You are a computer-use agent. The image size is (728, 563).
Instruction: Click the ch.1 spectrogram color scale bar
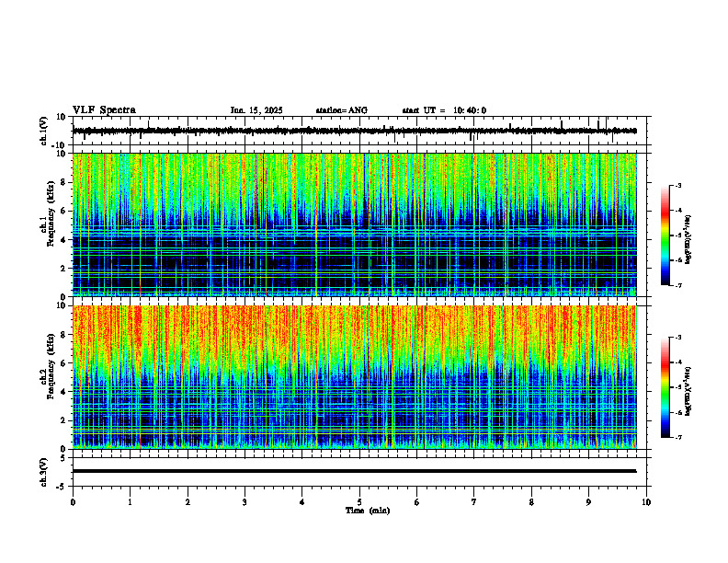pyautogui.click(x=665, y=236)
